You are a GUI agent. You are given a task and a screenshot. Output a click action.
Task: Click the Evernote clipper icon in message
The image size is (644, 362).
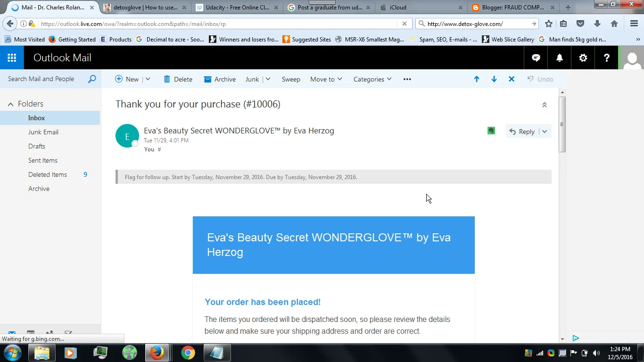pos(491,131)
